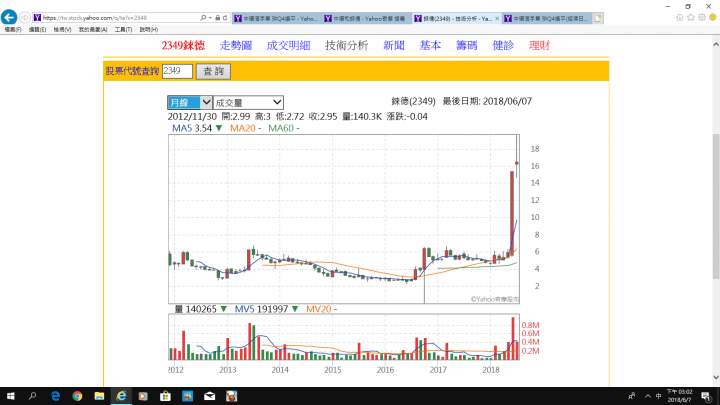
Task: Open the 理財 link
Action: tap(539, 45)
